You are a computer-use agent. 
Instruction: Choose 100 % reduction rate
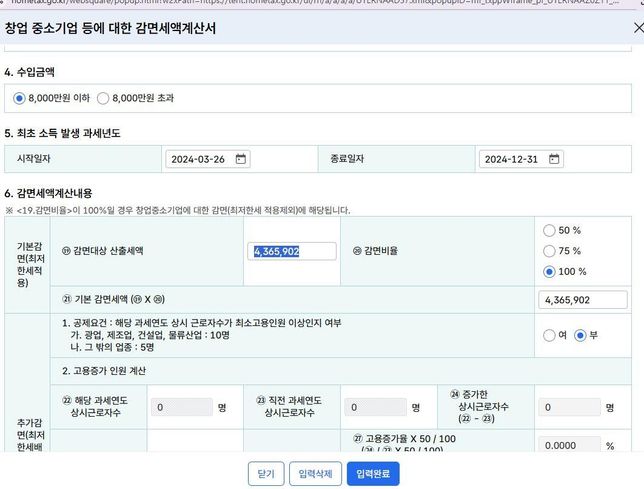coord(547,271)
